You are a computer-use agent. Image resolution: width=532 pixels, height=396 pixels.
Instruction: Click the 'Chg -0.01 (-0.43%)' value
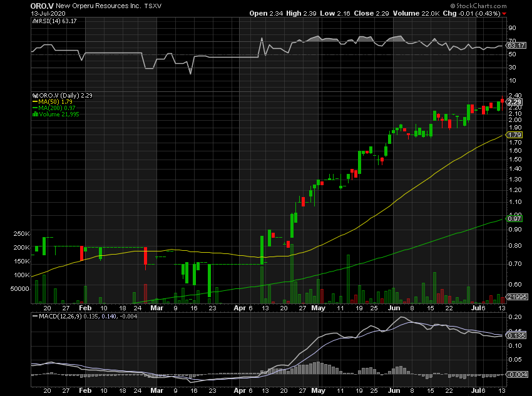tap(472, 14)
